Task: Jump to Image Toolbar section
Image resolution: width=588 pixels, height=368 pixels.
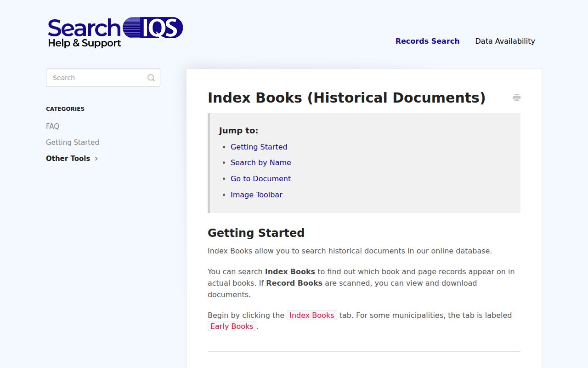Action: [256, 195]
